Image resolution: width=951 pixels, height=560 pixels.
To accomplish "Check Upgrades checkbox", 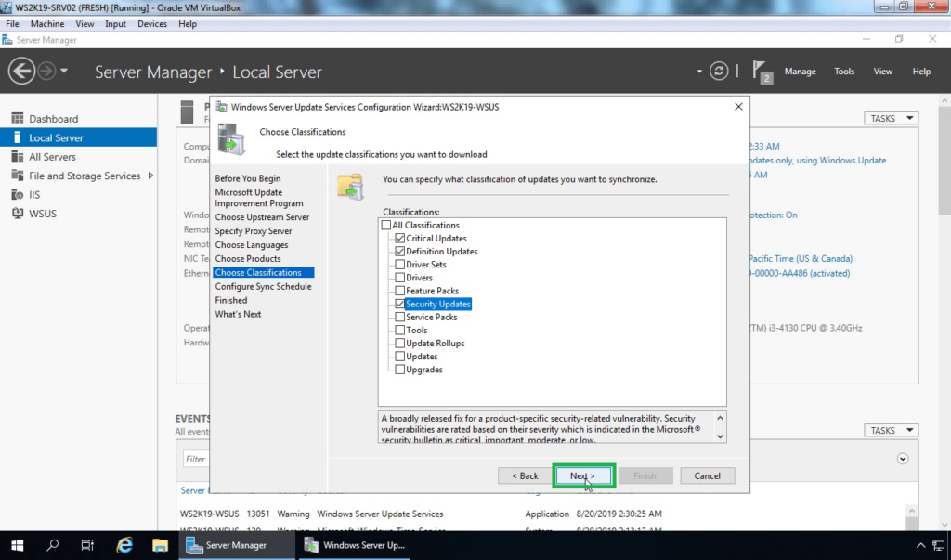I will (399, 370).
